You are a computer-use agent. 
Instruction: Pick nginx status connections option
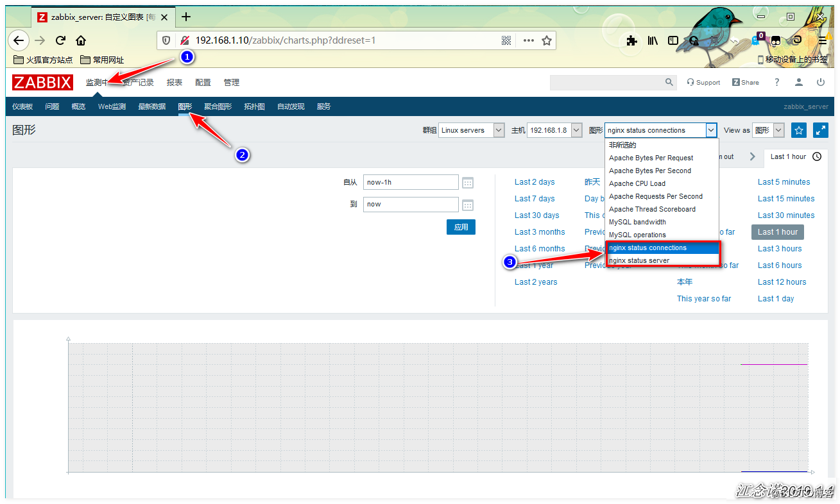[x=662, y=248]
